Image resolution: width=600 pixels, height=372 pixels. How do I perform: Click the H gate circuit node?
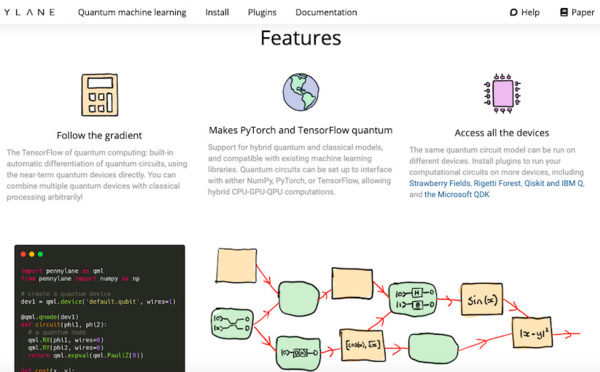pos(412,299)
